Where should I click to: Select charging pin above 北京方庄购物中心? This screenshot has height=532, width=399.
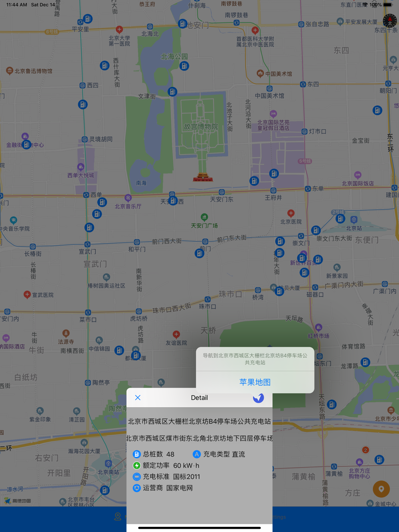click(379, 460)
